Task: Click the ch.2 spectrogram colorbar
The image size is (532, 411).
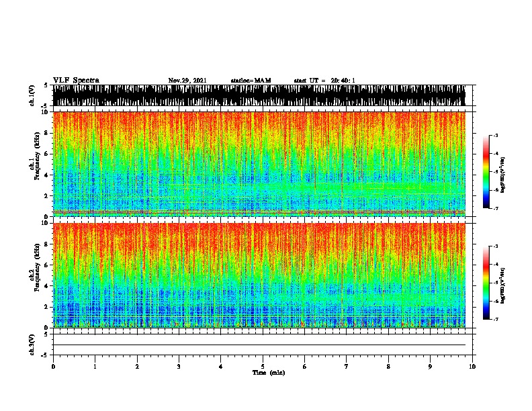Action: click(x=486, y=283)
